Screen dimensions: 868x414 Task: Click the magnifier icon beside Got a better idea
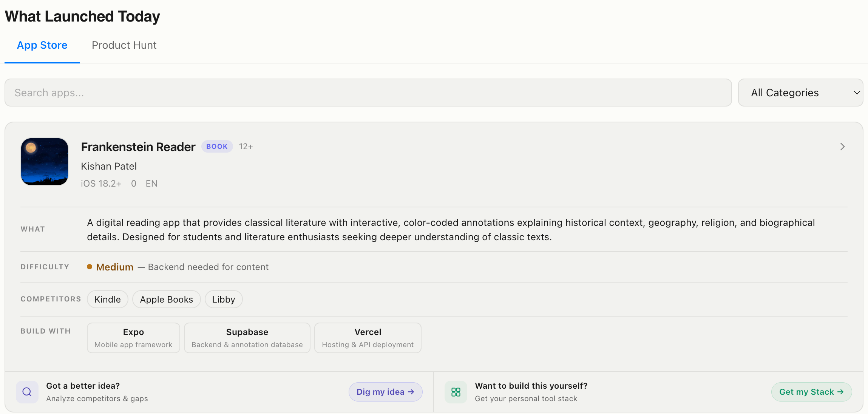click(27, 392)
